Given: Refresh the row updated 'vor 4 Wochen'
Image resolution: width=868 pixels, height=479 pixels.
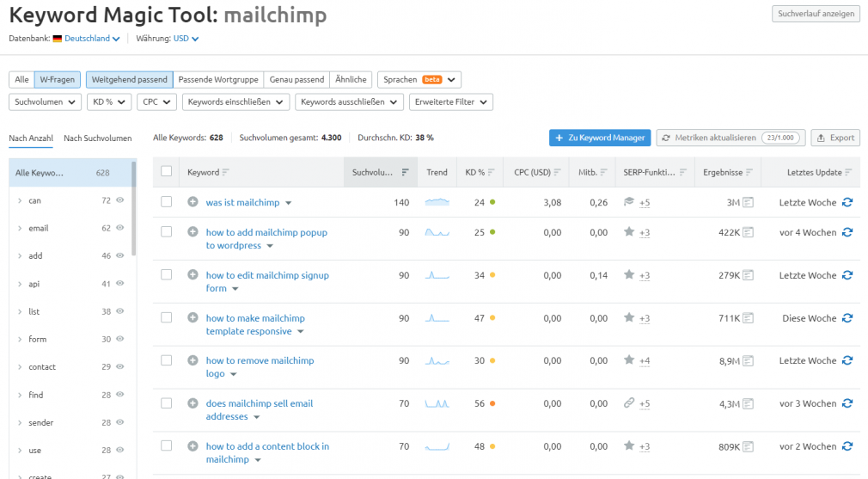Looking at the screenshot, I should (x=847, y=232).
